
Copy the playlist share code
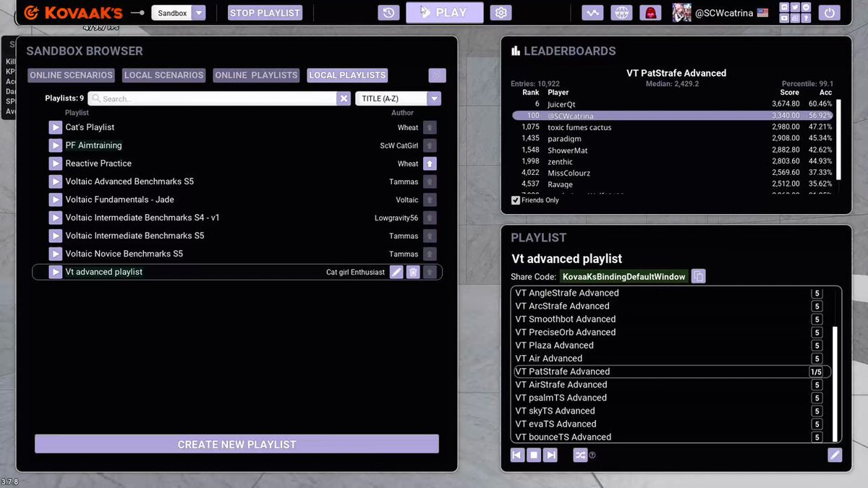pos(698,276)
